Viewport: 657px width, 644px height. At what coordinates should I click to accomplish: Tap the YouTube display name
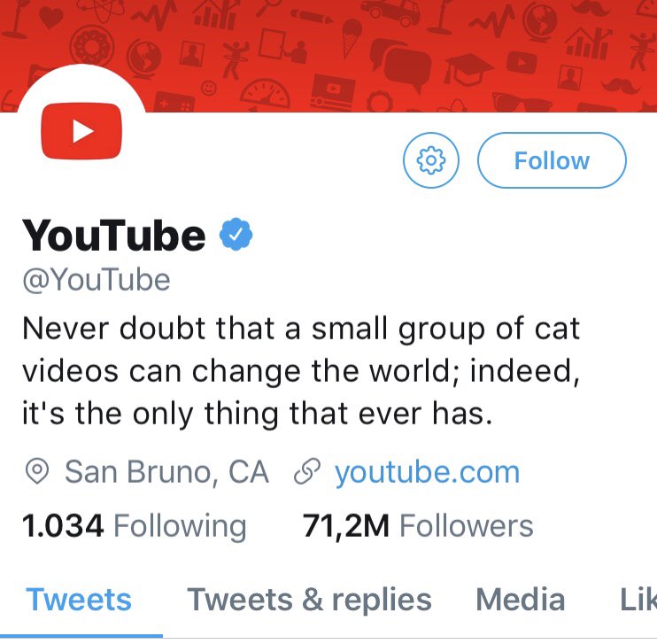pyautogui.click(x=114, y=236)
